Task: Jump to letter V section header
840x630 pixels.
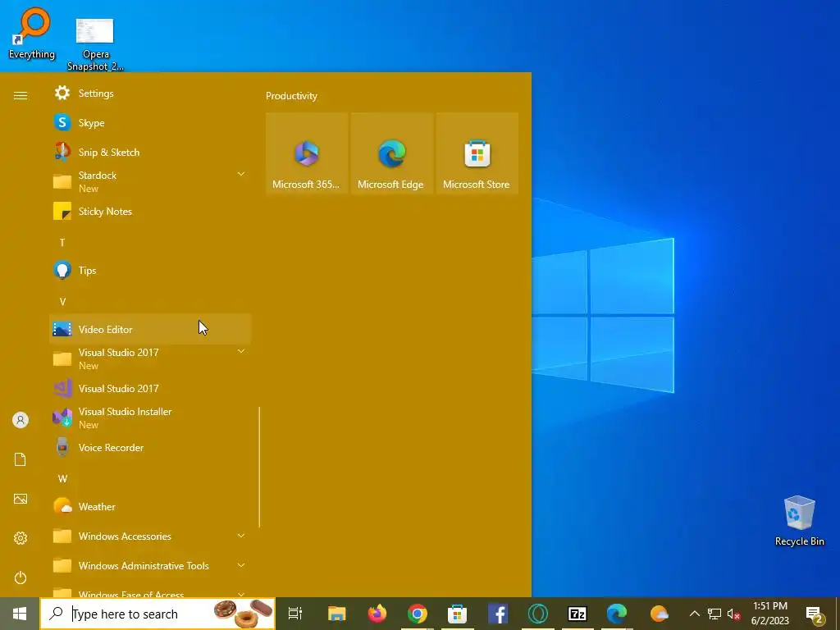Action: pyautogui.click(x=62, y=302)
